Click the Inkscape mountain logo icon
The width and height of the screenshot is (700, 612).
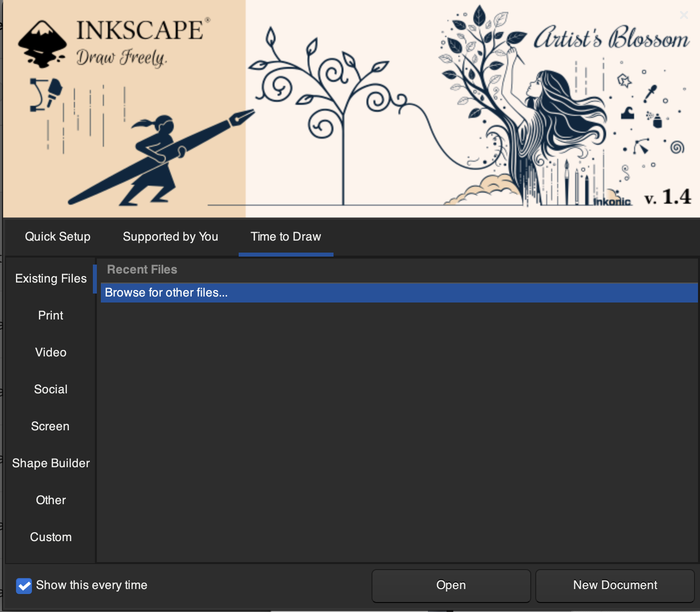pyautogui.click(x=42, y=44)
